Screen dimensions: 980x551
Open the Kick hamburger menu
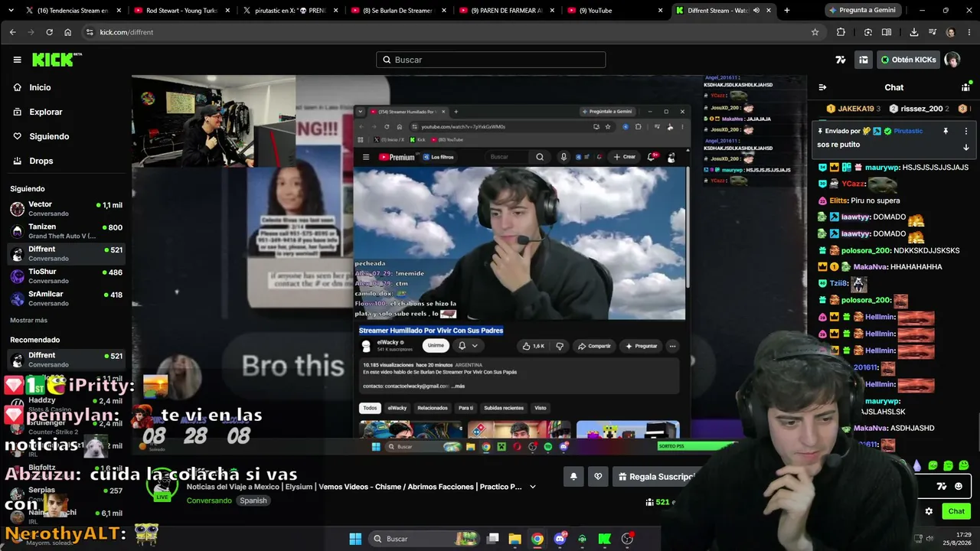tap(17, 60)
